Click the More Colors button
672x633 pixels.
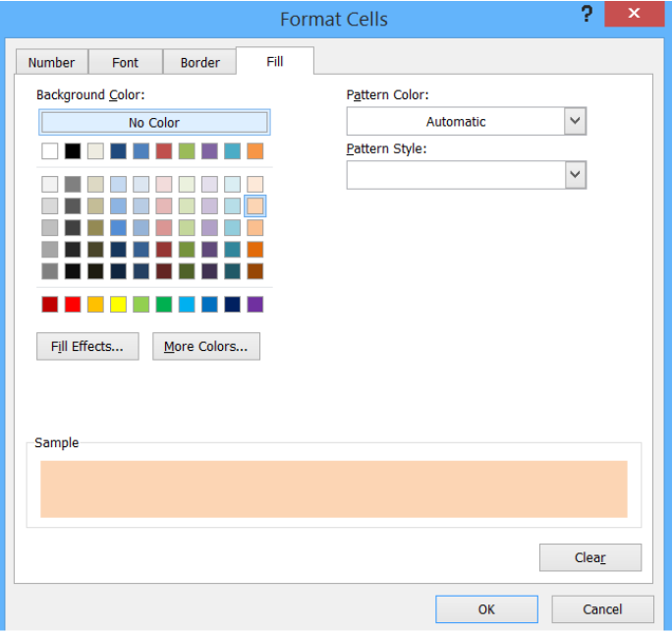coord(205,347)
